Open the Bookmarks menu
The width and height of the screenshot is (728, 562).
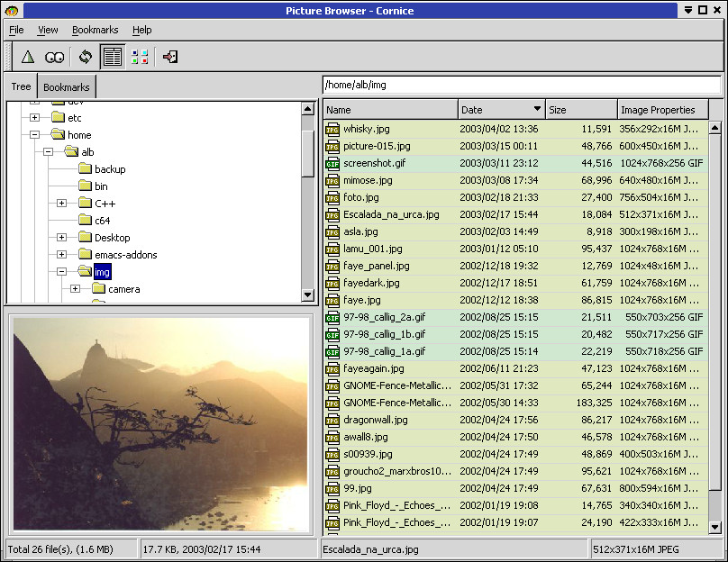click(96, 30)
